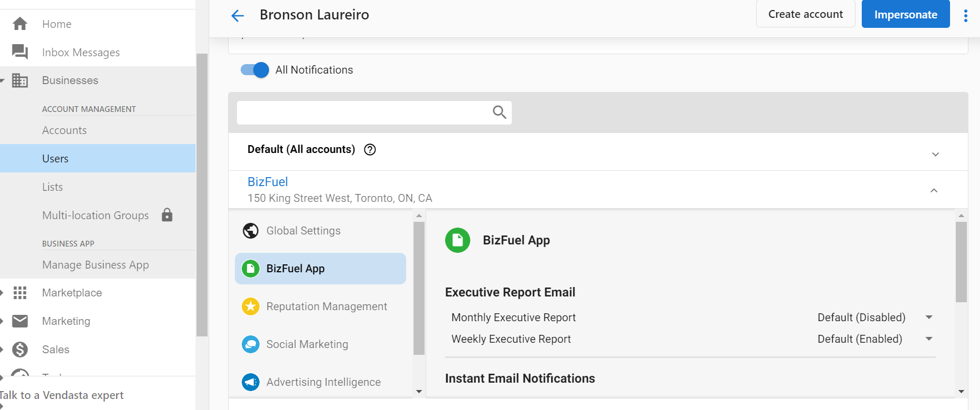The image size is (980, 410).
Task: Click the settings panel scroll-down arrow
Action: (x=961, y=392)
